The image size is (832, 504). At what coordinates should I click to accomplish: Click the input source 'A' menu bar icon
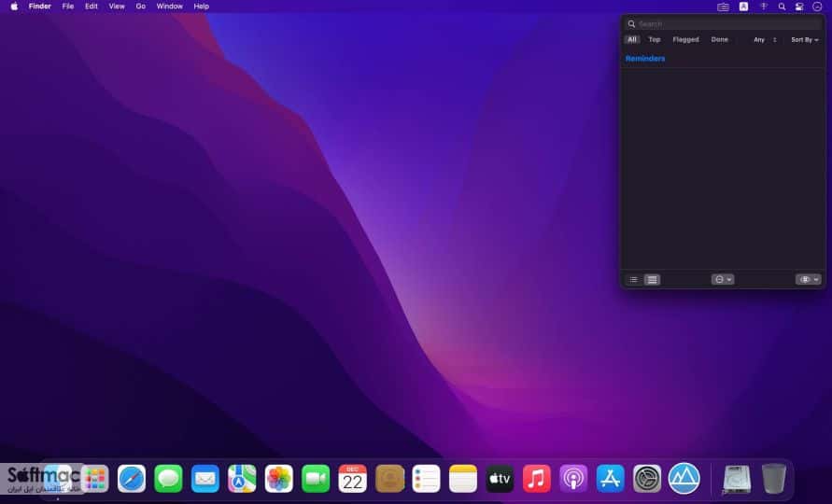pyautogui.click(x=744, y=7)
